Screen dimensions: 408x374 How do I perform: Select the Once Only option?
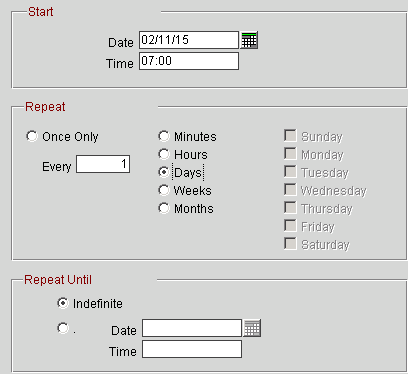32,136
